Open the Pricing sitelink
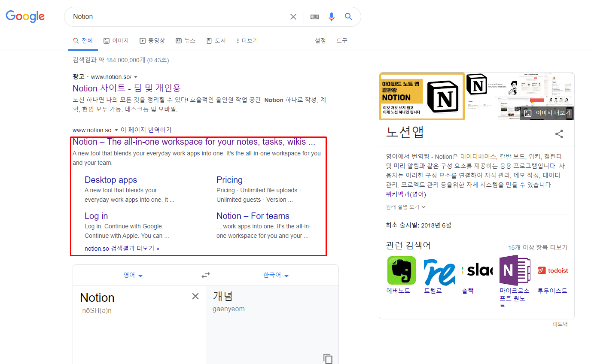 tap(229, 180)
